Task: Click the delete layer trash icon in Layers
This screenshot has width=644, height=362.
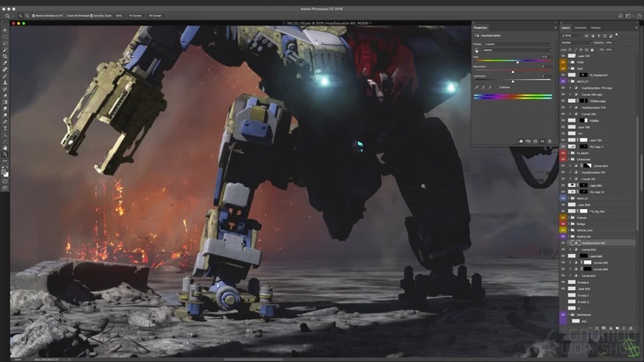Action: (631, 328)
